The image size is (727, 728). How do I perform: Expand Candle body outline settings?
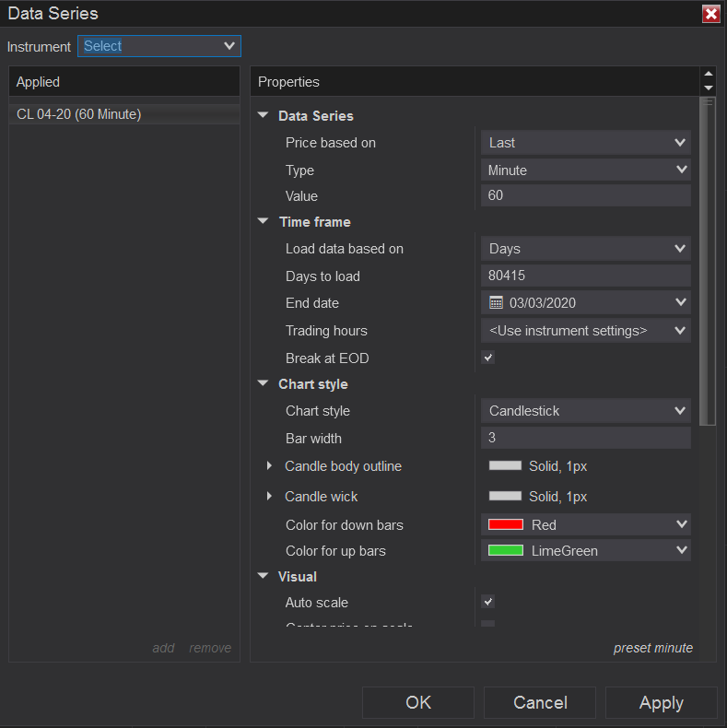(269, 466)
